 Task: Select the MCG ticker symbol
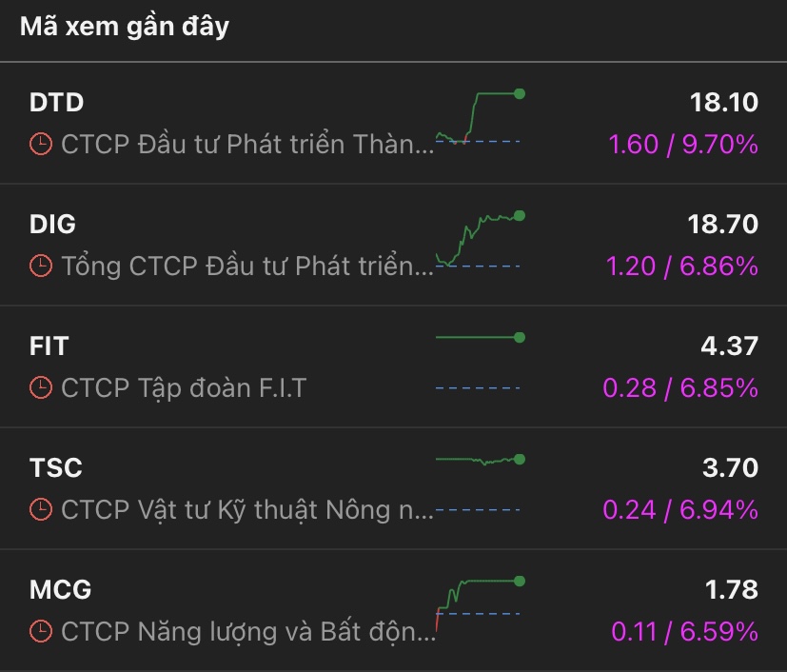tap(61, 590)
